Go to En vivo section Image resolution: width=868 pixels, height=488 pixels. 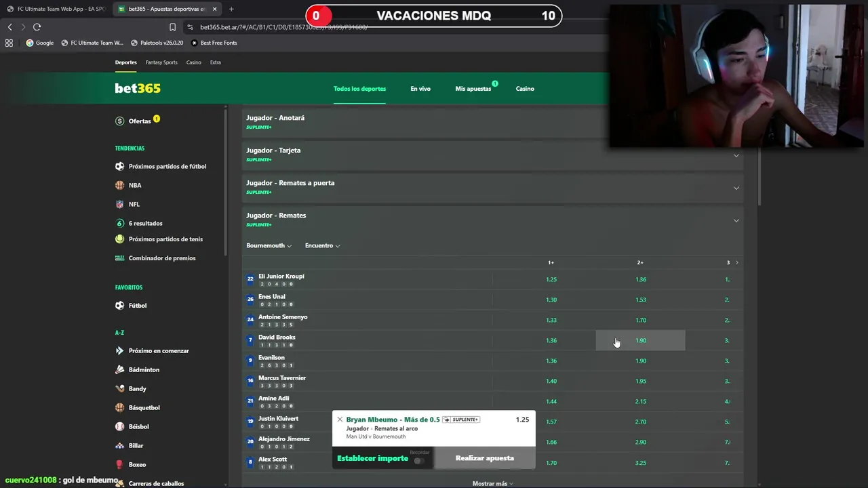pyautogui.click(x=420, y=89)
